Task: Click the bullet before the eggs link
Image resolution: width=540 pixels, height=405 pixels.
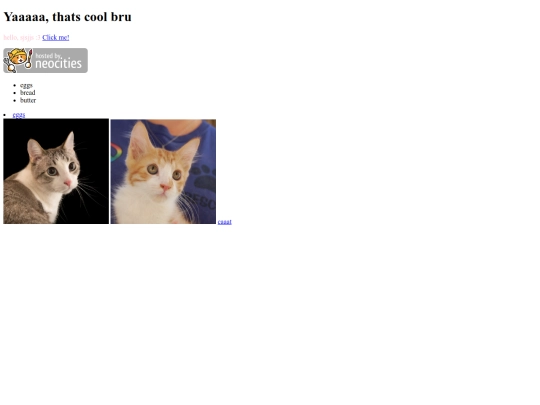Action: tap(4, 115)
